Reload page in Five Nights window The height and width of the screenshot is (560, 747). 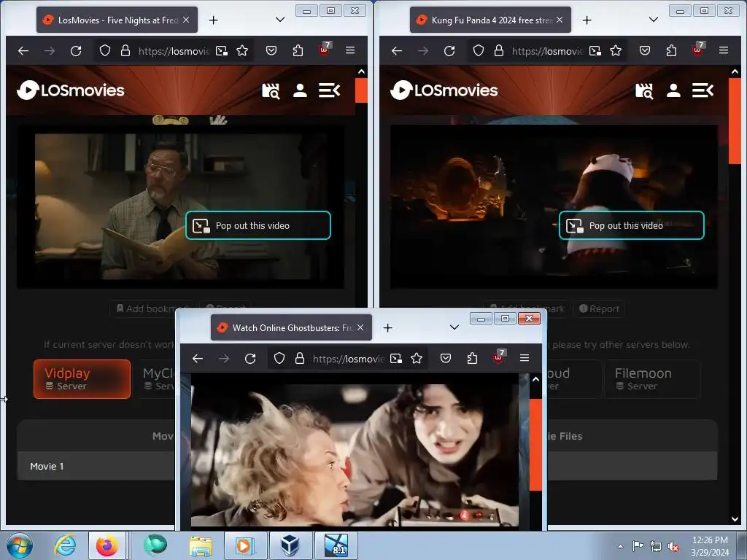76,50
